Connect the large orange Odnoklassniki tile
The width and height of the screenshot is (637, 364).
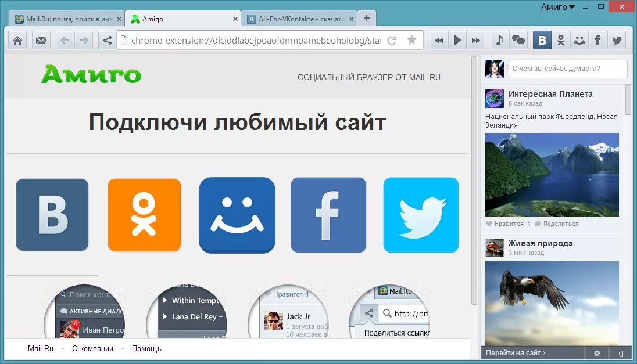[144, 215]
